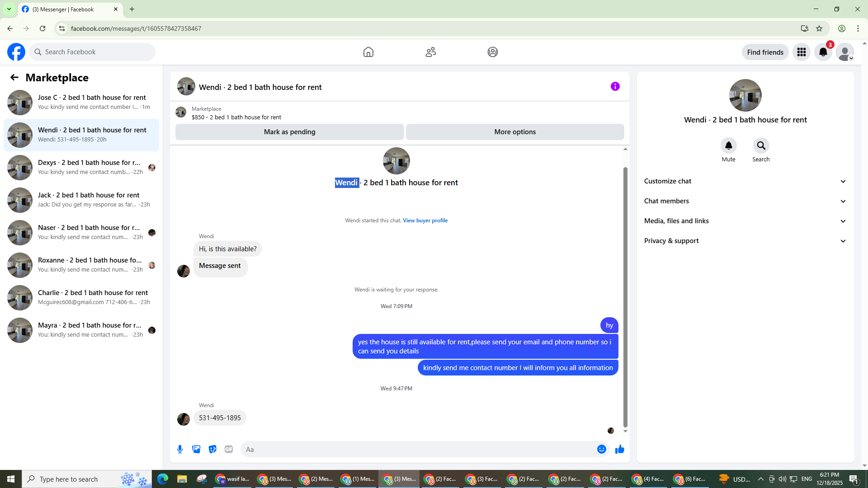This screenshot has height=488, width=868.
Task: Click large listing photo in right panel
Action: [745, 95]
